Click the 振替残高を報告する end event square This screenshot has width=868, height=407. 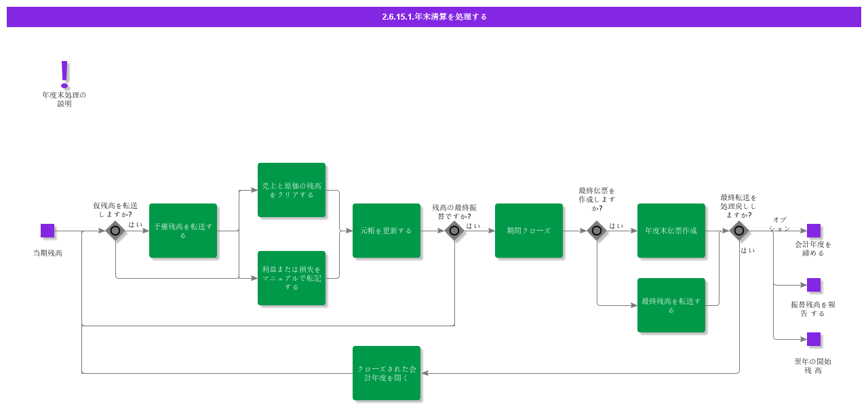point(814,285)
